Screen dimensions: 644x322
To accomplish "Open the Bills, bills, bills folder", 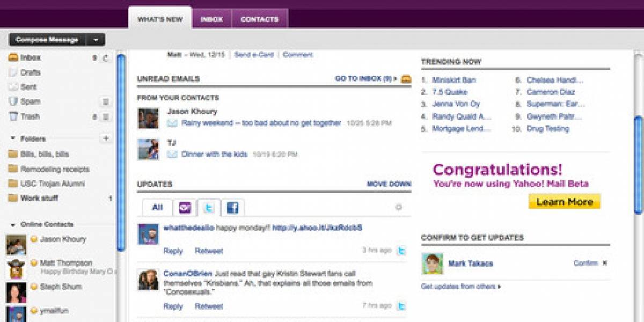I will (45, 154).
